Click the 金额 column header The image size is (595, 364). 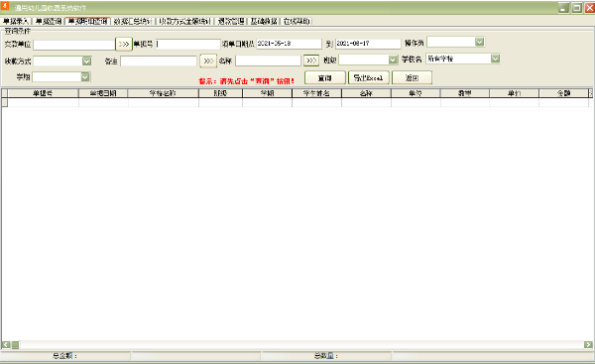point(563,93)
